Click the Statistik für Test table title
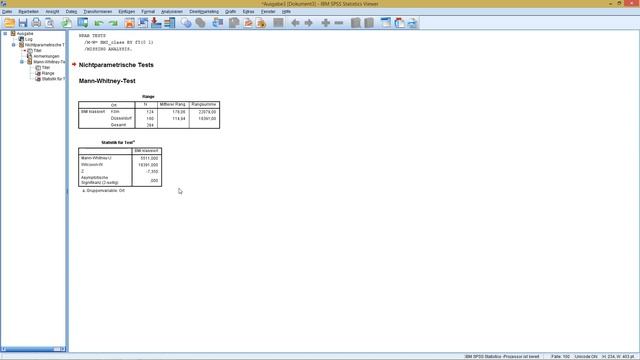The image size is (640, 360). point(118,142)
